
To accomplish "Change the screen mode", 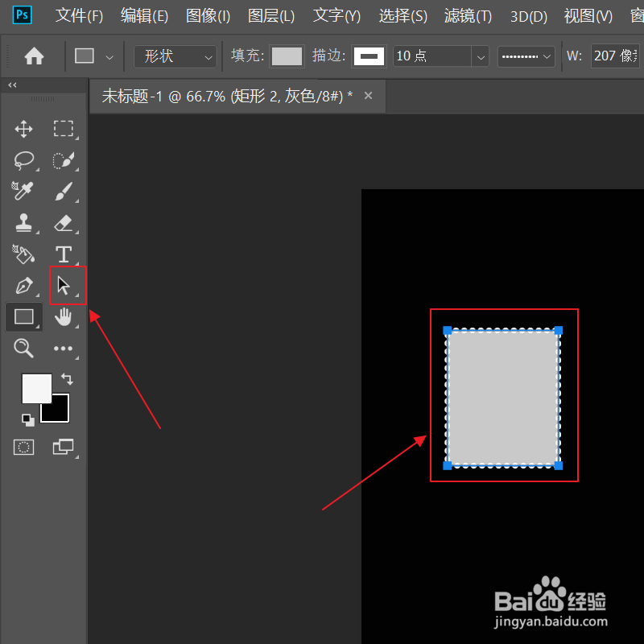I will (x=64, y=447).
